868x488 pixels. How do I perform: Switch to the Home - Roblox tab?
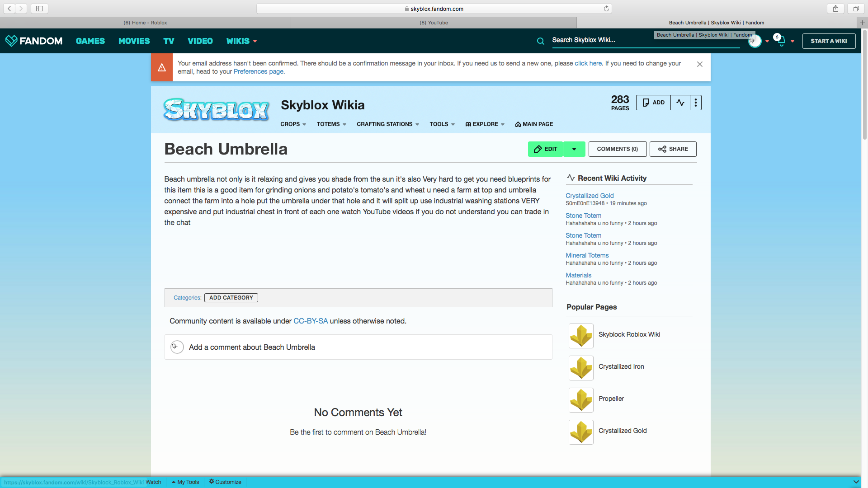tap(145, 23)
